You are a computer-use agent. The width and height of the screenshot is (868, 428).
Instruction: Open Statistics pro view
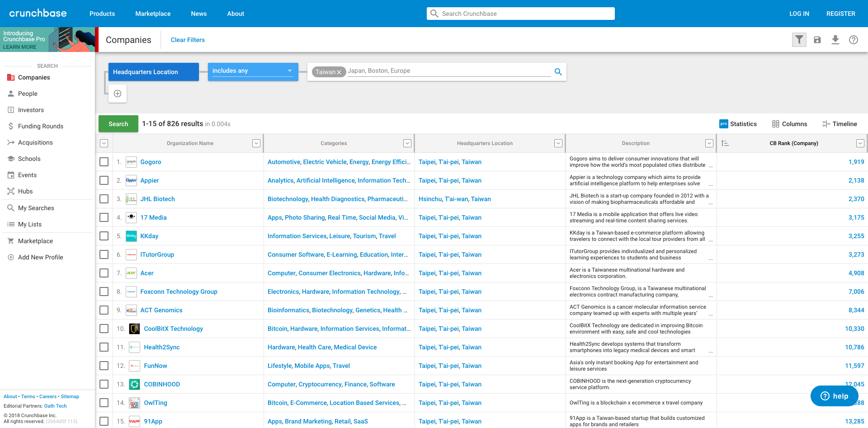tap(738, 124)
